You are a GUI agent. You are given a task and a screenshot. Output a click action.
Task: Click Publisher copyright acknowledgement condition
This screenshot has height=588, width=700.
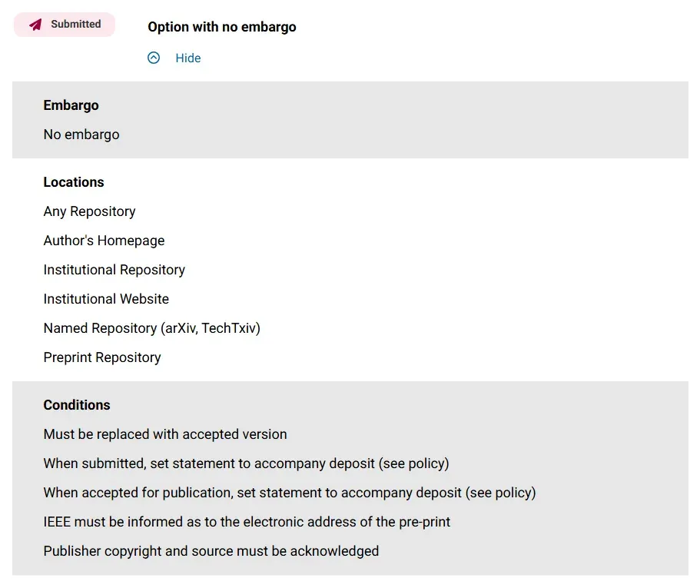coord(211,551)
